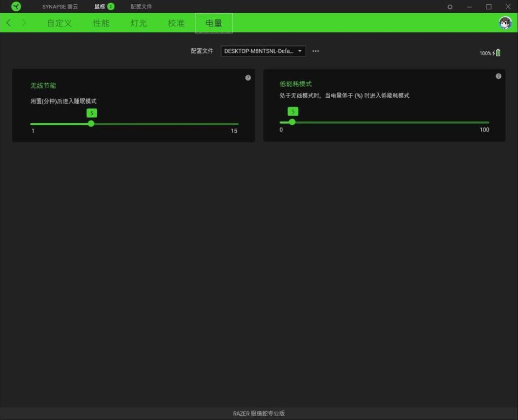The width and height of the screenshot is (518, 420).
Task: Click the battery charging status icon
Action: [496, 53]
